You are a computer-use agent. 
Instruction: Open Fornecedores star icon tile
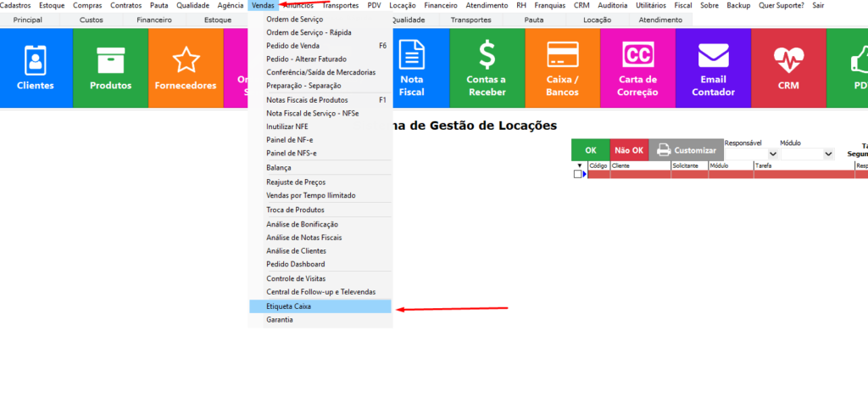pos(185,68)
